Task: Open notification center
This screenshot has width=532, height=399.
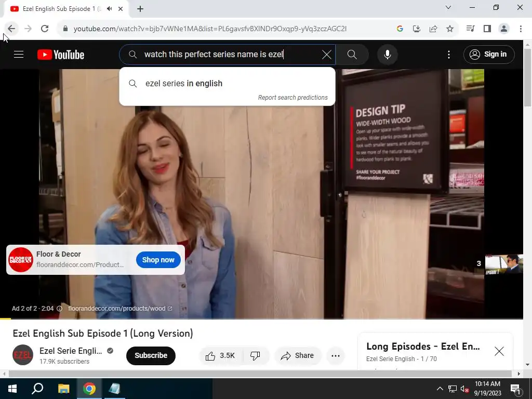Action: (515, 389)
